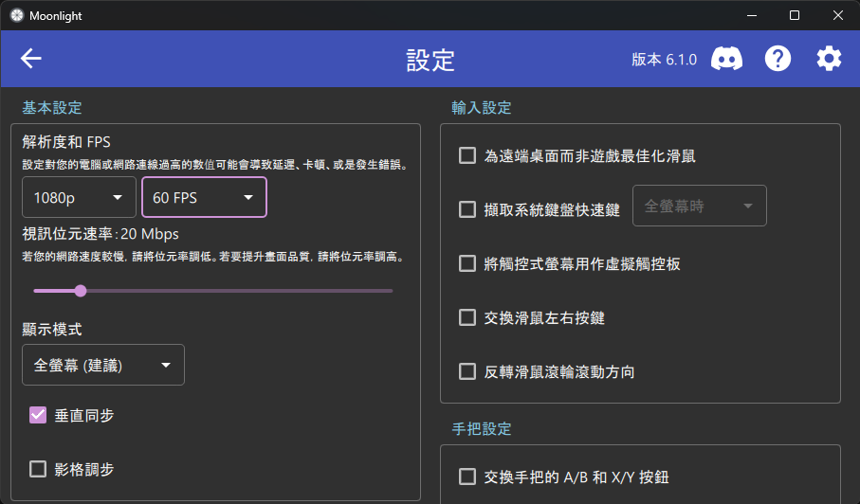Minimize the Moonlight window
This screenshot has width=860, height=504.
752,15
